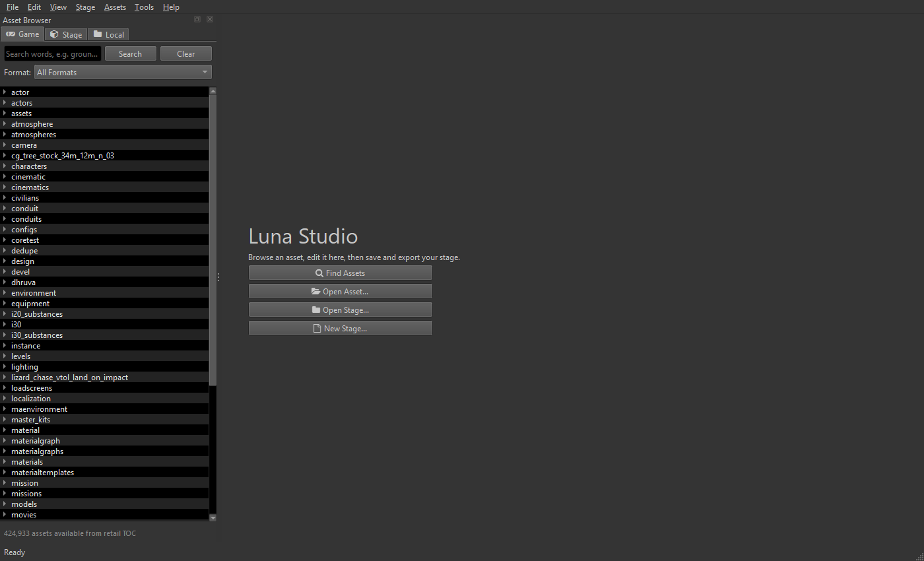Open the Tools menu
This screenshot has height=561, width=924.
[x=144, y=7]
